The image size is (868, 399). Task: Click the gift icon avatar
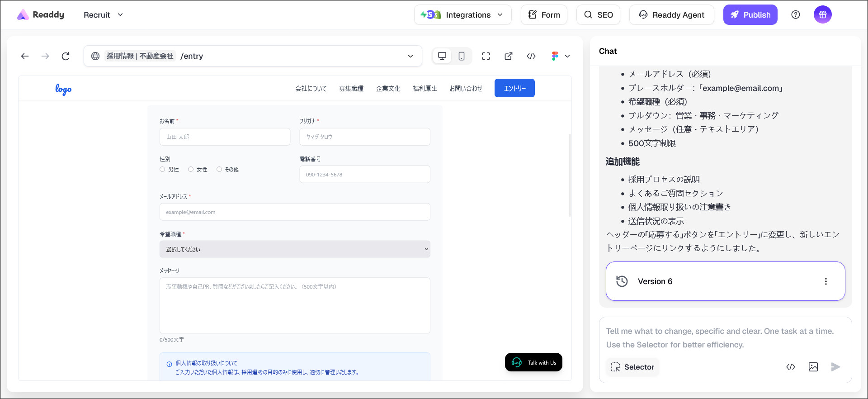click(822, 15)
